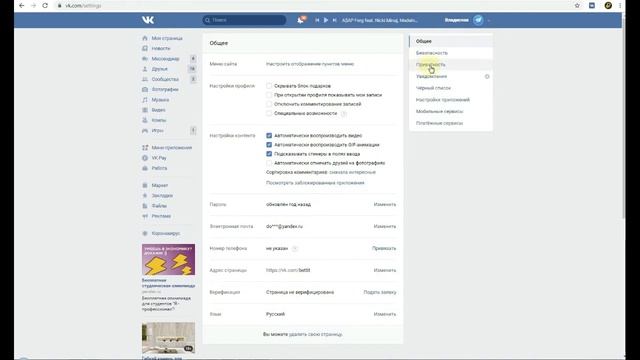This screenshot has width=640, height=360.
Task: Open Мессенджер icon in left menu
Action: pyautogui.click(x=145, y=59)
